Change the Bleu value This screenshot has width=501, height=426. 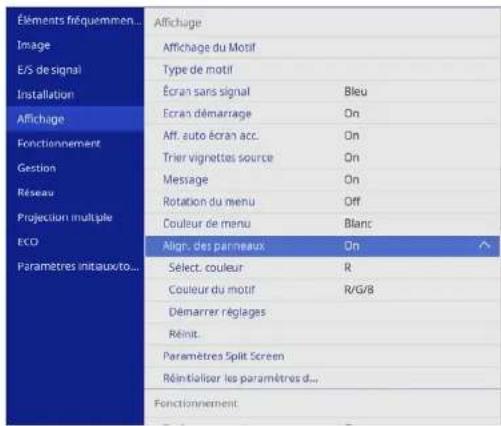coord(356,91)
